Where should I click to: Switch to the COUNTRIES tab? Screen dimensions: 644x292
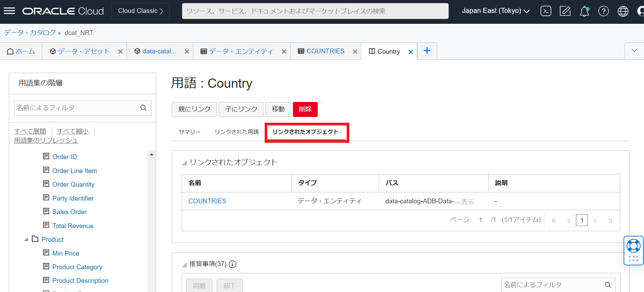click(325, 51)
